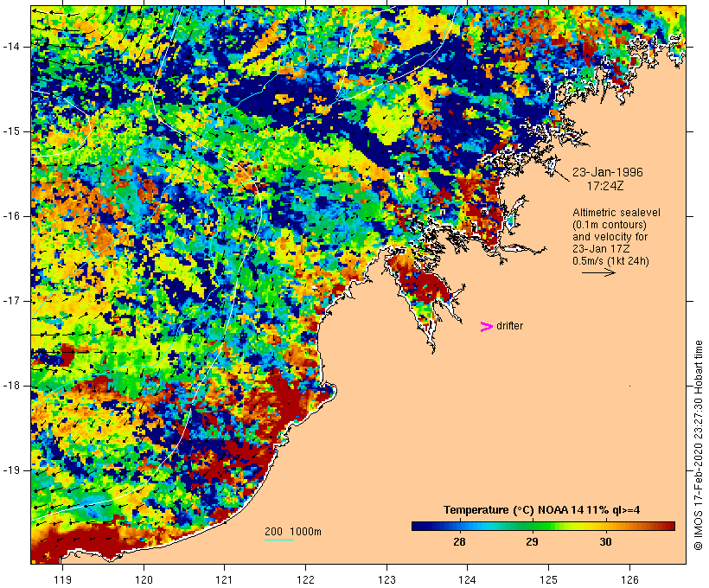709x588 pixels.
Task: Click the 30 tick label on colorbar
Action: pos(605,542)
